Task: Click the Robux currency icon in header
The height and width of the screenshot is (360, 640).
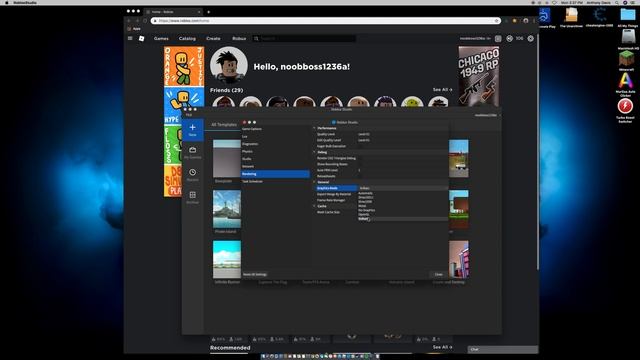Action: click(509, 38)
